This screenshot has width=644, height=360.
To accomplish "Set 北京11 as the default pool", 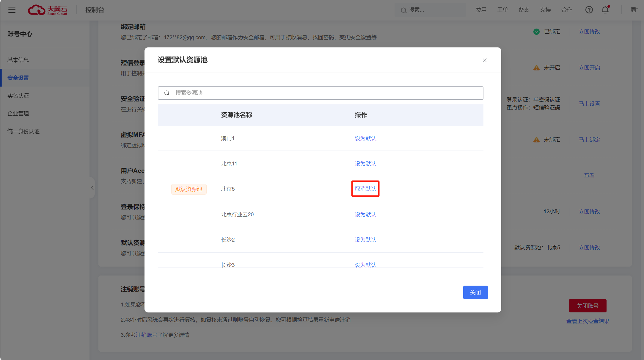I will tap(365, 164).
